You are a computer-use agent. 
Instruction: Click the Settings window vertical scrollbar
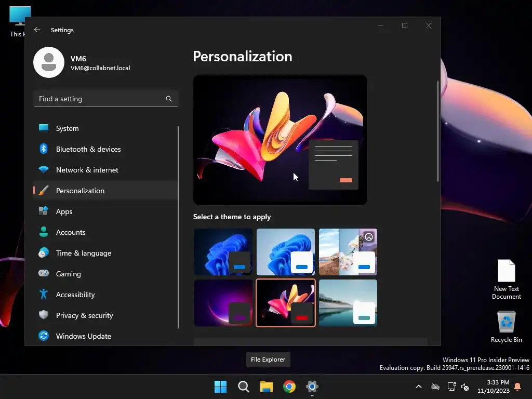pos(438,131)
